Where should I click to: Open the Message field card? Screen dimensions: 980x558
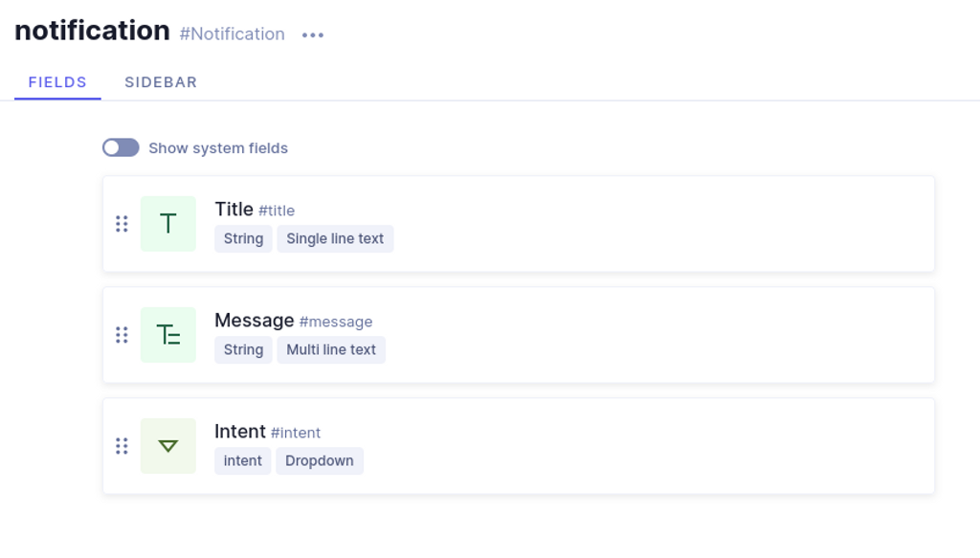tap(519, 335)
